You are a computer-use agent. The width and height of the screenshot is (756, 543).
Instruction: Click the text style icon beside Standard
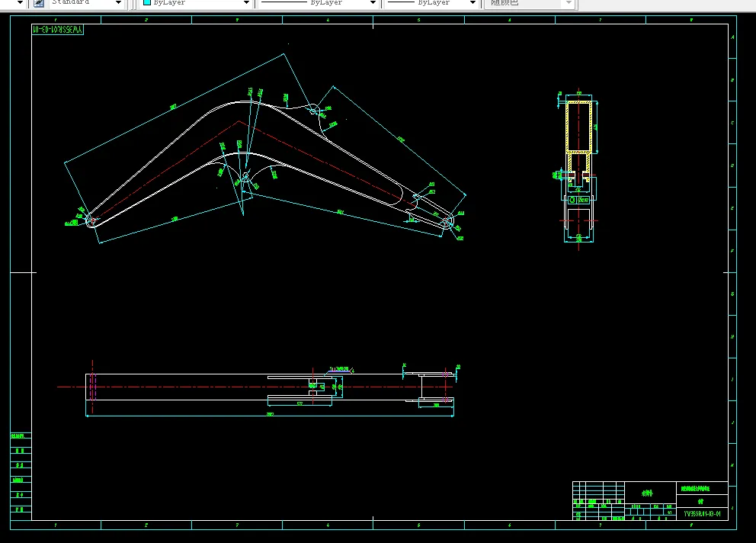click(x=39, y=3)
